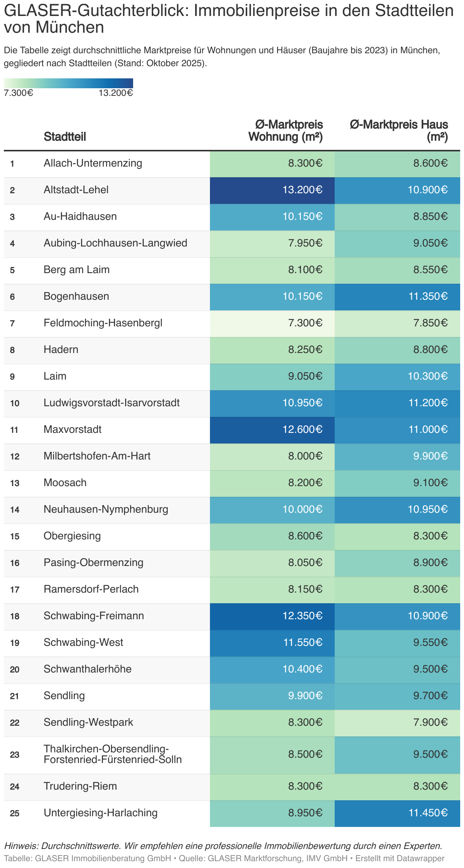Click the price legend color gradient bar
Image resolution: width=464 pixels, height=868 pixels.
pos(68,83)
